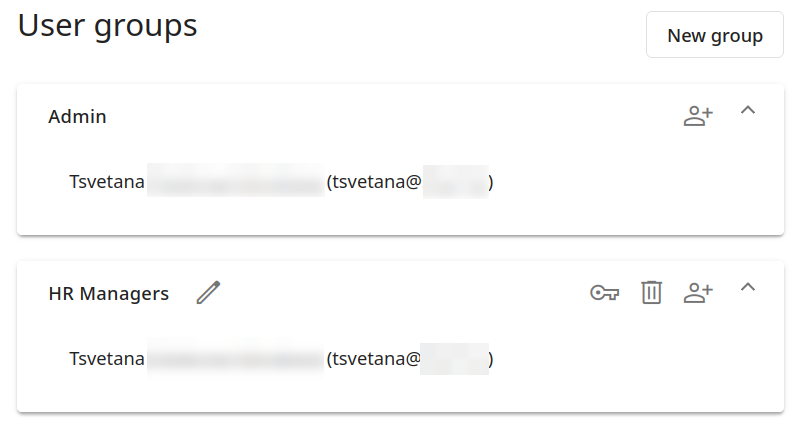Click the New group button
Image resolution: width=798 pixels, height=424 pixels.
(x=714, y=36)
